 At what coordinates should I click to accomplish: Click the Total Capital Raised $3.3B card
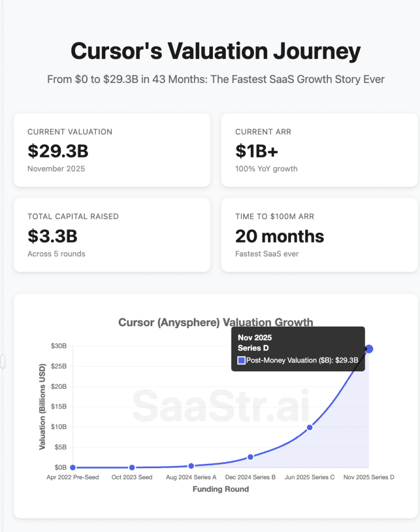[x=112, y=235]
